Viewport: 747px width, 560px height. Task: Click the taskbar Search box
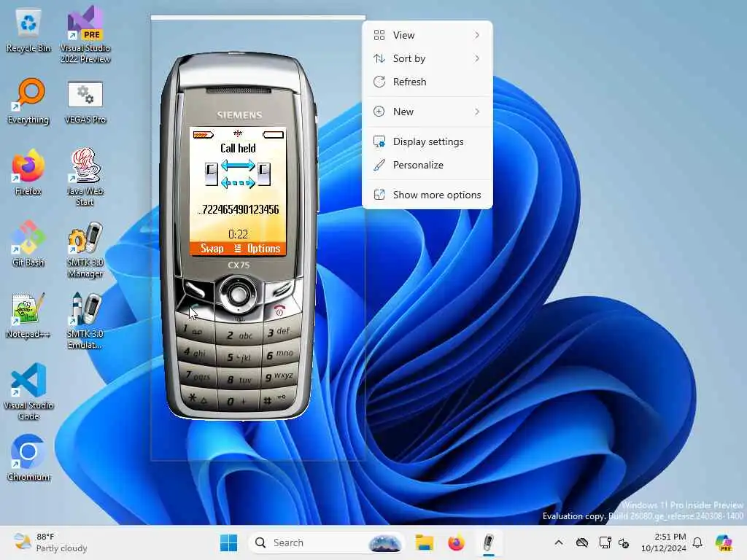(327, 542)
